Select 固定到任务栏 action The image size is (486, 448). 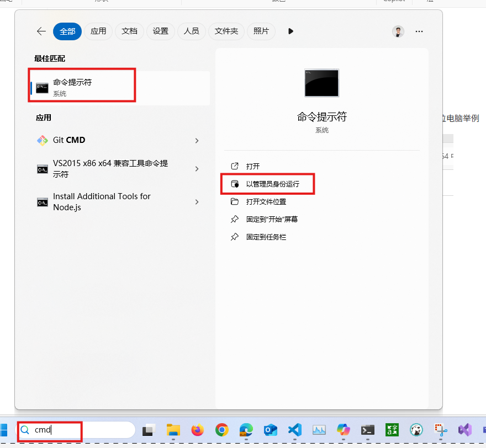266,237
